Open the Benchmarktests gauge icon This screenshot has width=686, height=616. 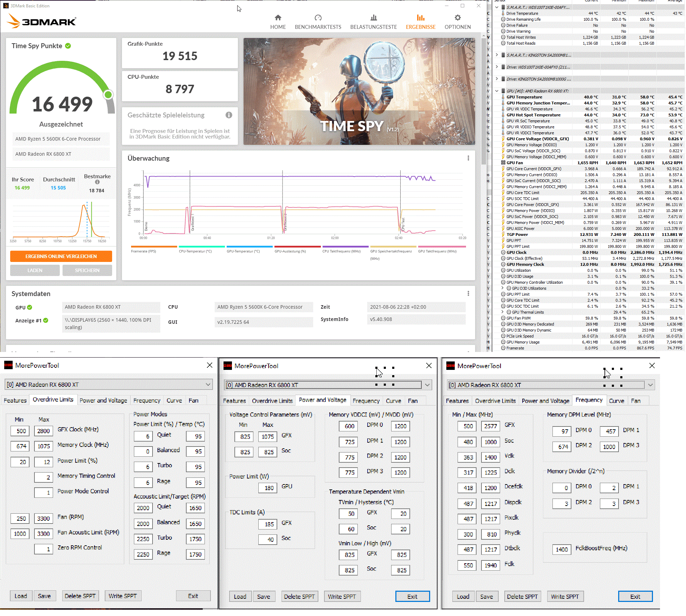click(318, 18)
